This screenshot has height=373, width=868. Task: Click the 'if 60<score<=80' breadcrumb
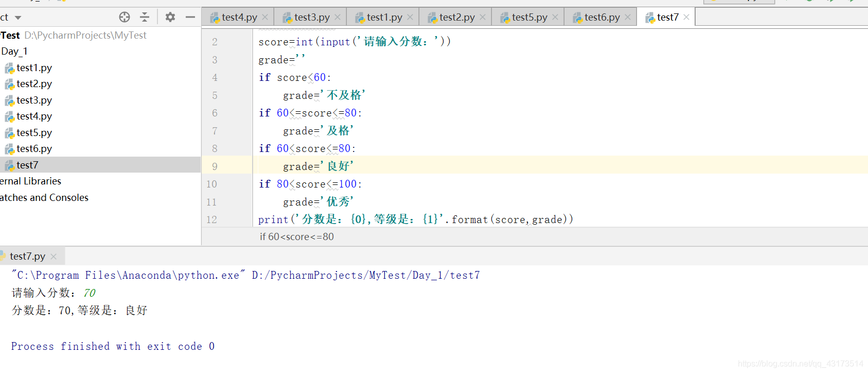tap(297, 236)
